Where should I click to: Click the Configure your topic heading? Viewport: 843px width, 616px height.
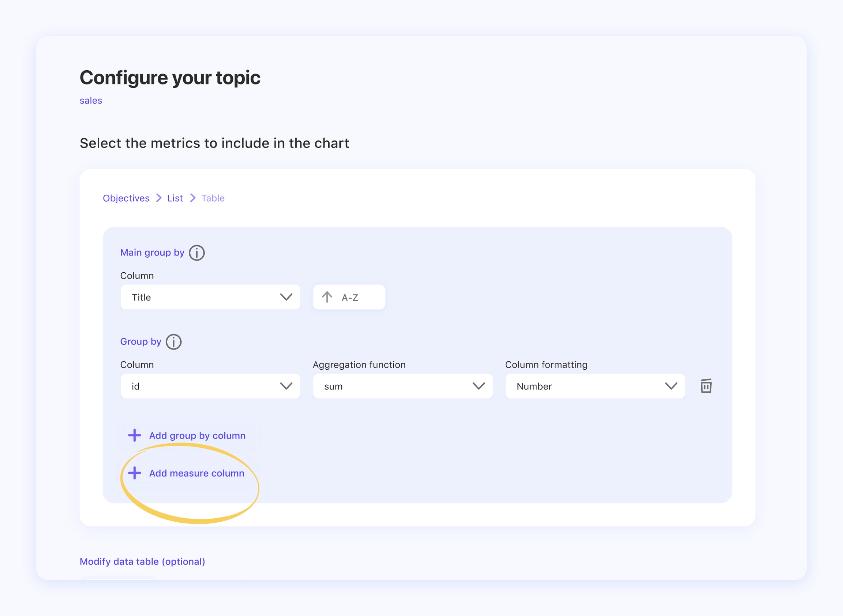pos(170,78)
